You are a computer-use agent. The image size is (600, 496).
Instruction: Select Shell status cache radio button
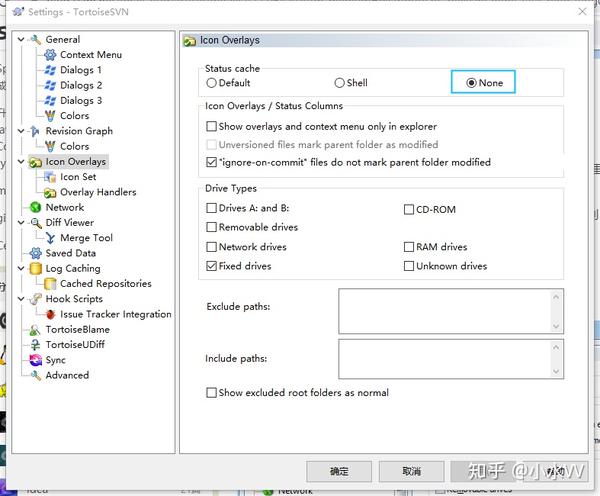339,83
